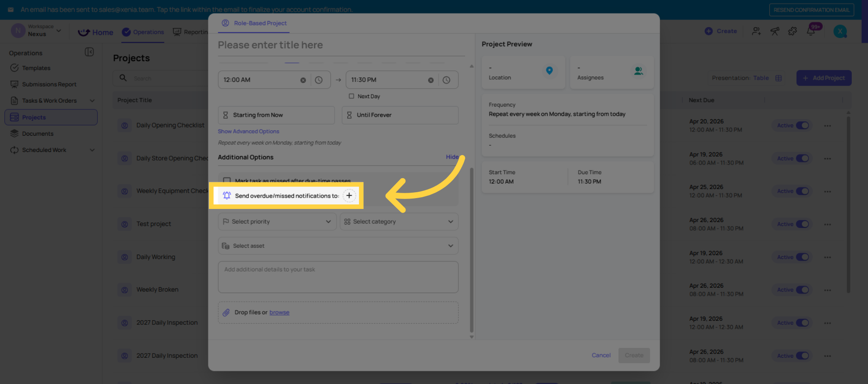Click the mail icon in confirmation banner

click(10, 9)
